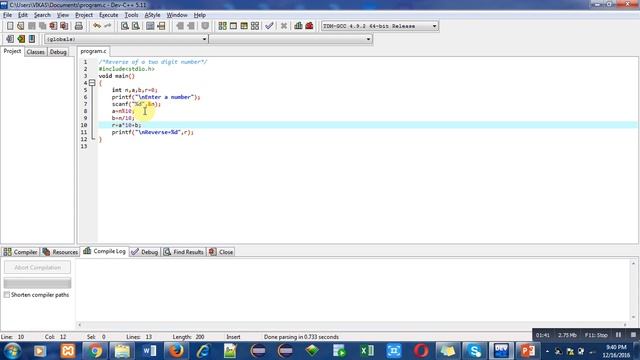Open Replace via second magnifier icon
Screen dimensions: 640x360
click(136, 26)
